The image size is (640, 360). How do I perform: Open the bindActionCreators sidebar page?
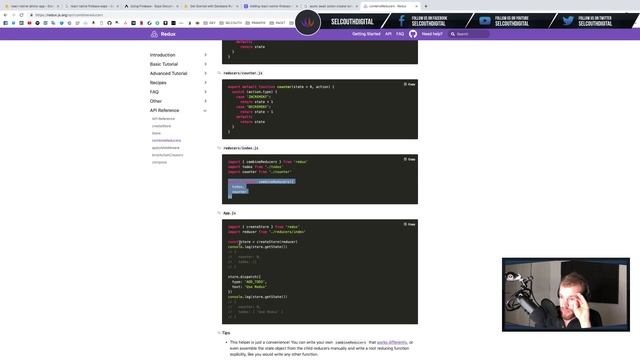point(168,155)
